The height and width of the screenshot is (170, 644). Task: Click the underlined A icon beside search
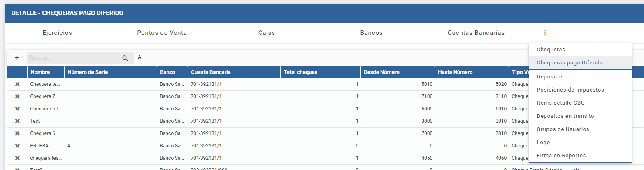coord(139,58)
